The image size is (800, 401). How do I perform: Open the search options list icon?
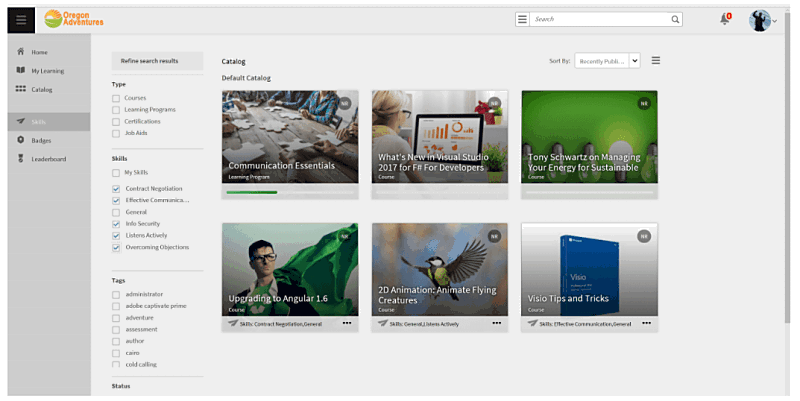(522, 19)
